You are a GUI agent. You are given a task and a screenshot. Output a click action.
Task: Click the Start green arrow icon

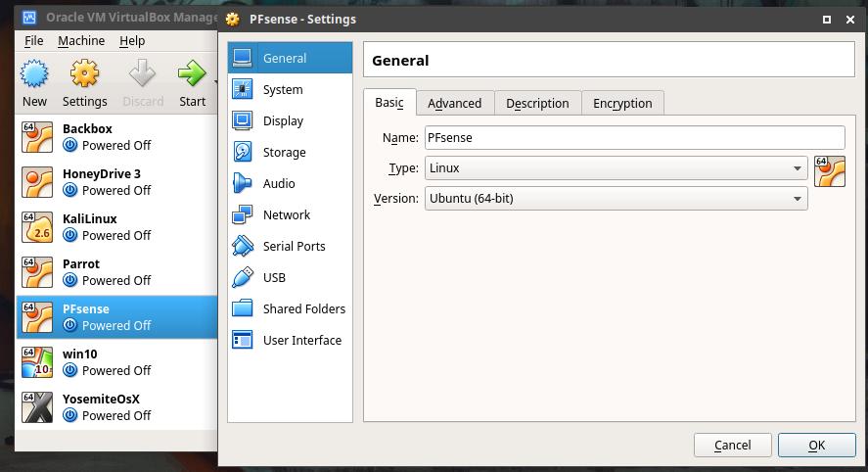(x=192, y=73)
